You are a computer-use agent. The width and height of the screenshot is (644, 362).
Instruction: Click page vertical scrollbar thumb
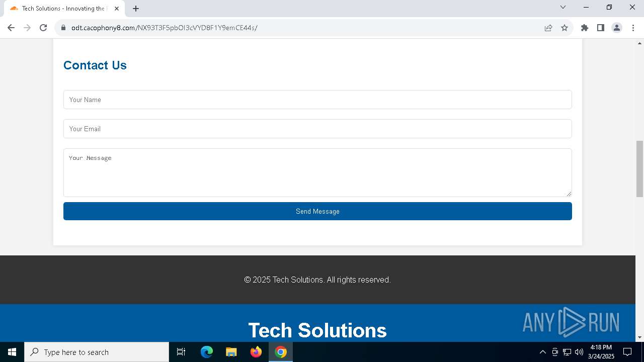pyautogui.click(x=639, y=168)
